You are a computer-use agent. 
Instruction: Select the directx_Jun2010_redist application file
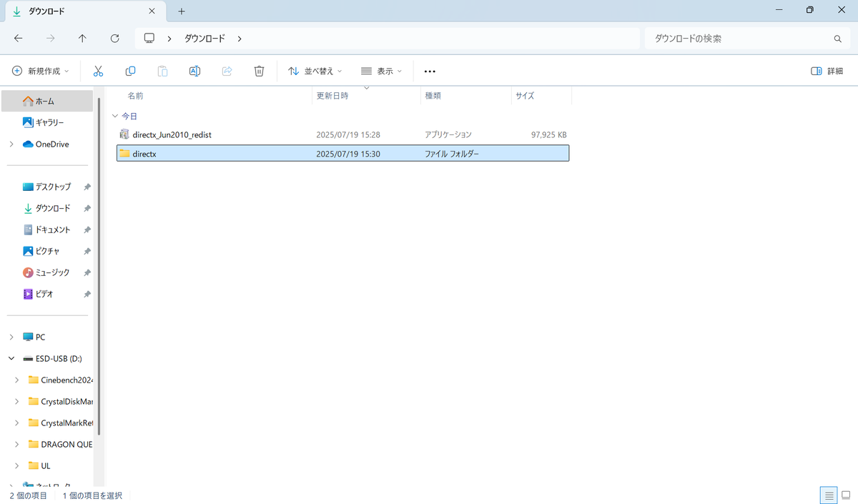pyautogui.click(x=343, y=134)
